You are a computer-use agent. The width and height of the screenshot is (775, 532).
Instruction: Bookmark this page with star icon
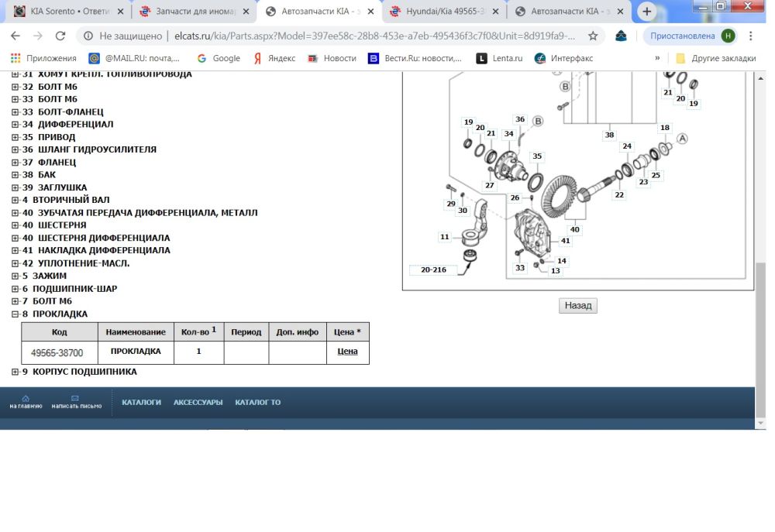[x=593, y=36]
